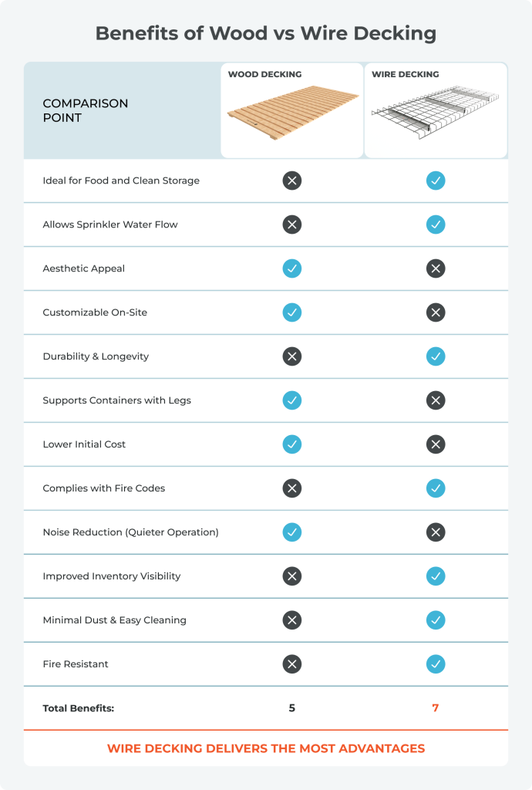
Task: Click wire decking checkmark for Fire Resistant
Action: tap(436, 664)
